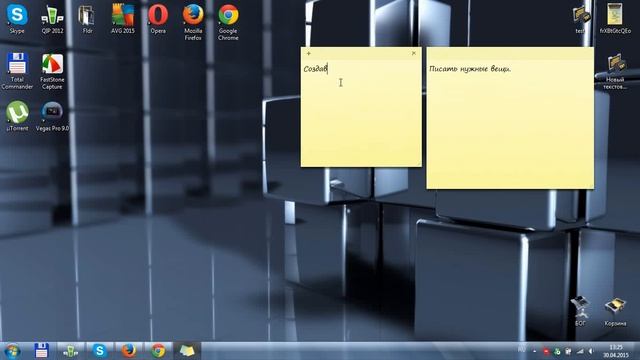Screen dimensions: 640x360
Task: Select the FastStone Capture desktop icon
Action: coord(52,71)
